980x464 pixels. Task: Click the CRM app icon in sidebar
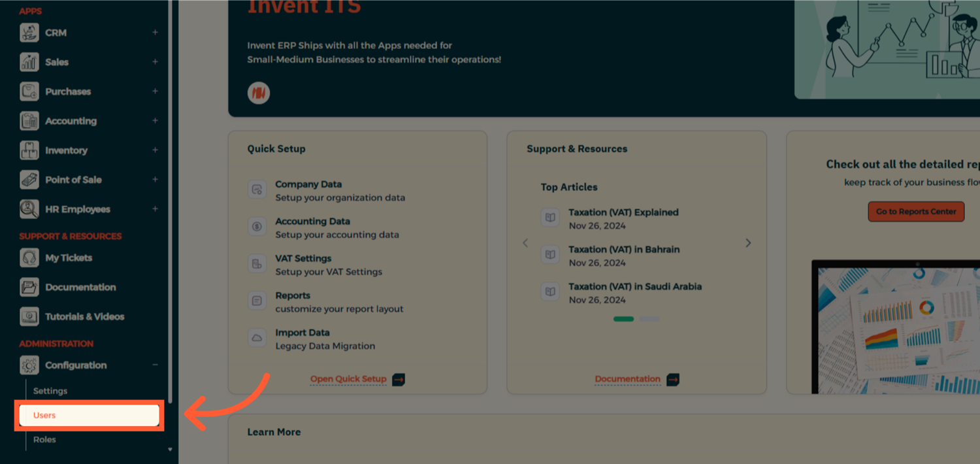29,33
